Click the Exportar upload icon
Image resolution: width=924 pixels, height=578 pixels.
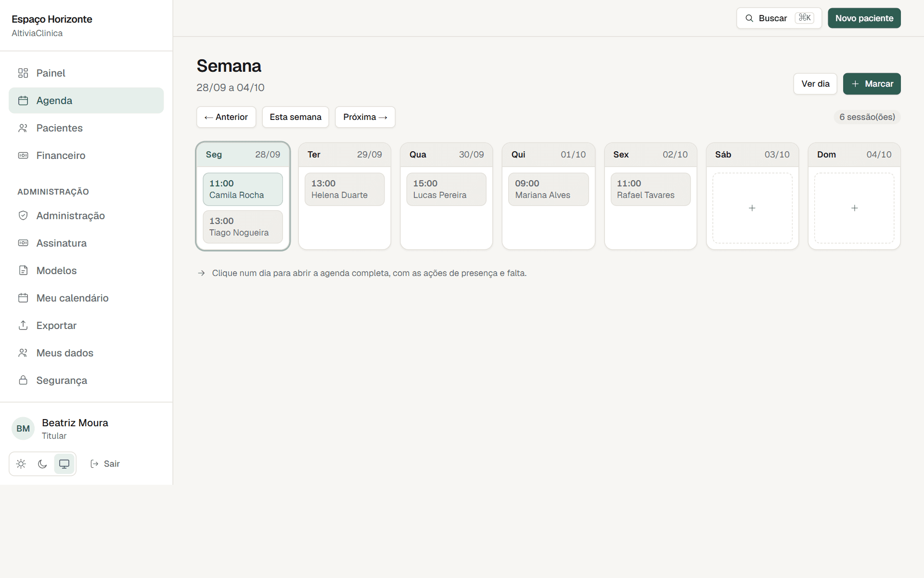coord(23,326)
